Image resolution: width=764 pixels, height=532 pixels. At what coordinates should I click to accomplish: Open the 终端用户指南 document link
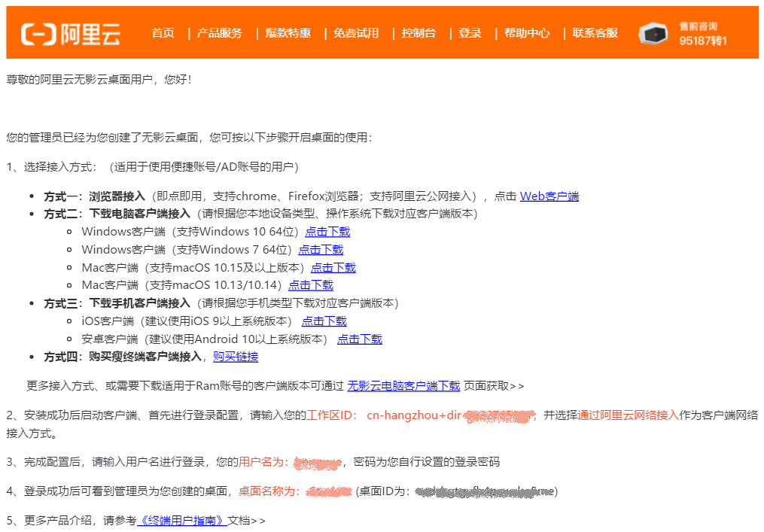(182, 521)
